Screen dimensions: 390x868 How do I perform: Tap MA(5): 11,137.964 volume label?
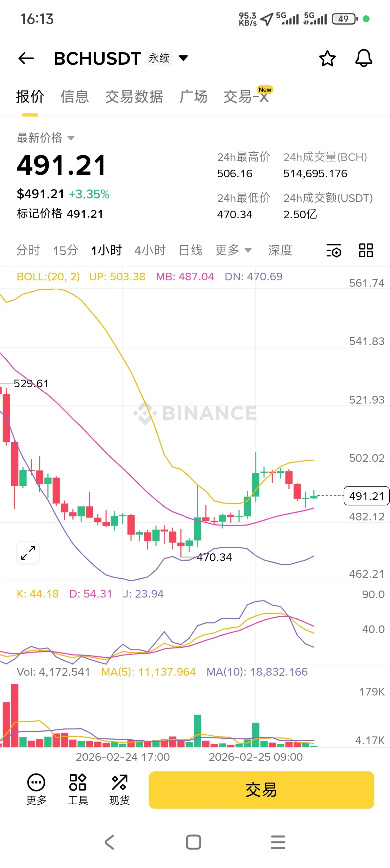pyautogui.click(x=148, y=672)
